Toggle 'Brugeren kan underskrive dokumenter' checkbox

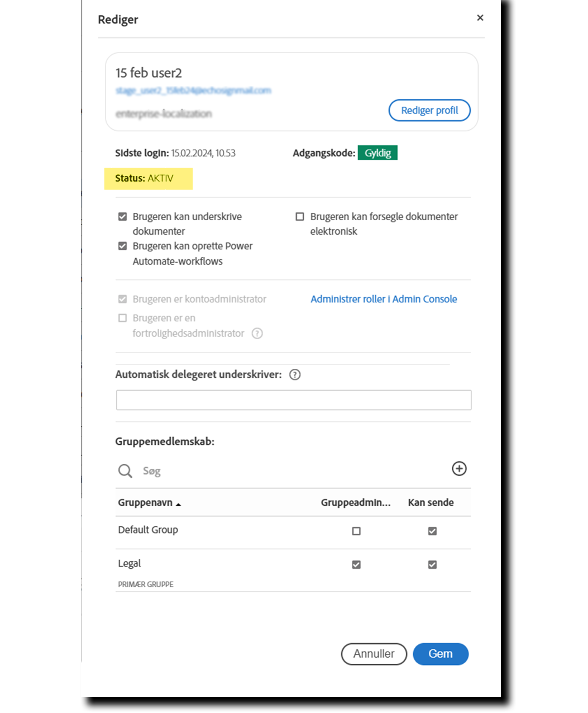point(122,216)
